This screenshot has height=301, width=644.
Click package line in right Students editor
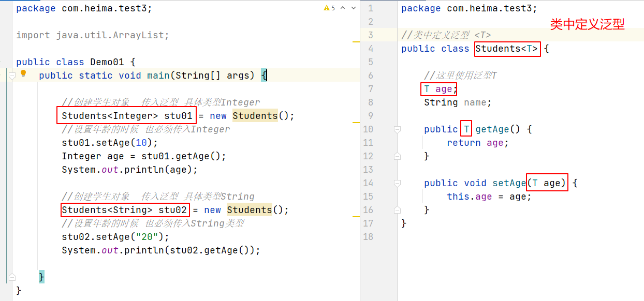tap(470, 8)
